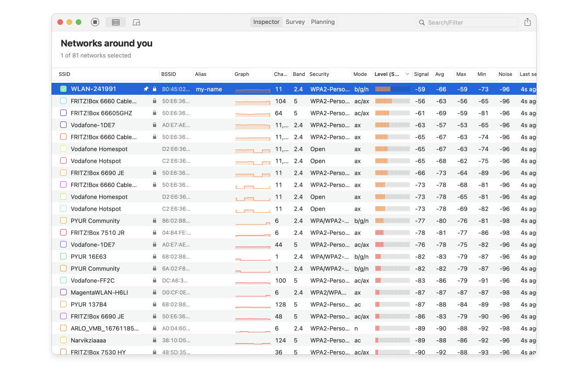
Task: Click signal level bar of Narvikziaaaa
Action: (x=392, y=340)
